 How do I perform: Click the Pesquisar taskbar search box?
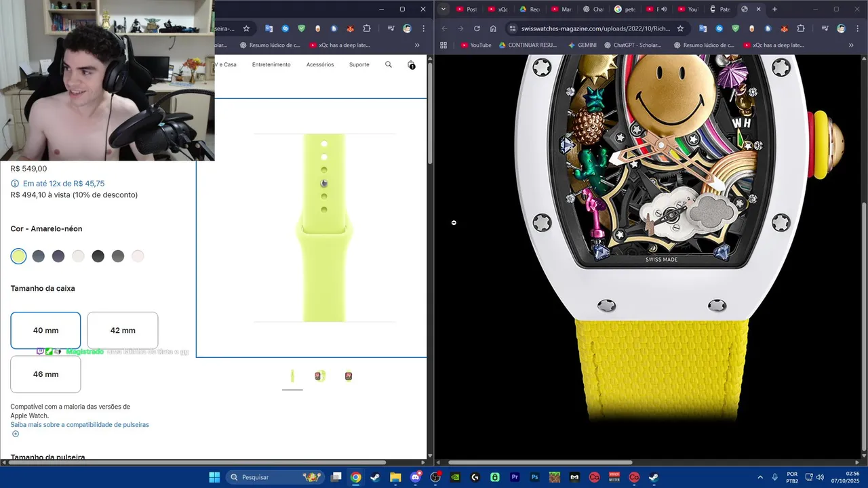pos(276,477)
